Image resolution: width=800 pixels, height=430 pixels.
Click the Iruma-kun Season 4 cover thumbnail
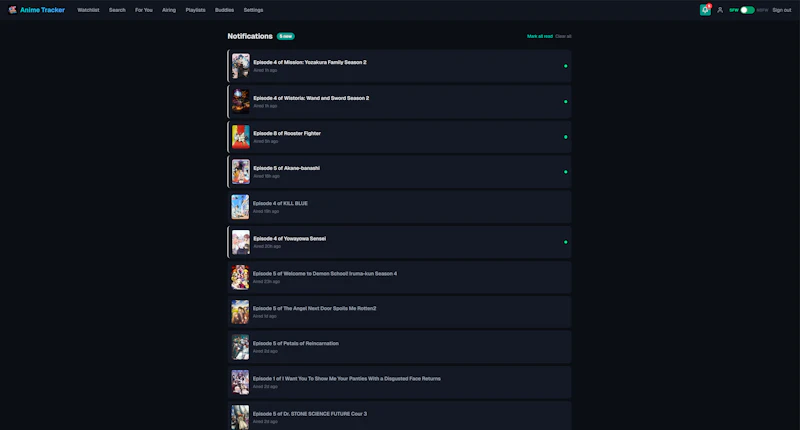[240, 277]
